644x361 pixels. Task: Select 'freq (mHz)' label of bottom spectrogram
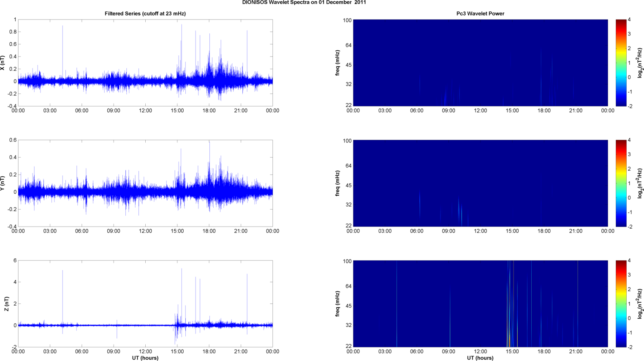point(337,304)
